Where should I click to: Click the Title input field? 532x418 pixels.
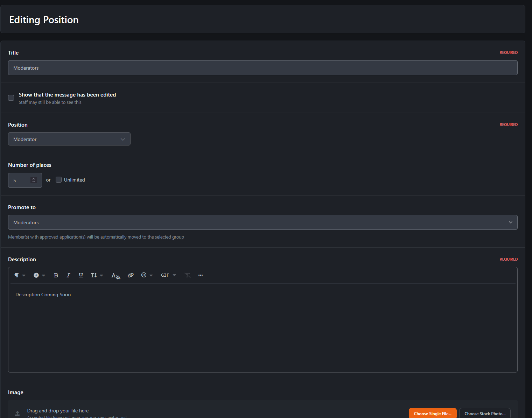tap(263, 68)
